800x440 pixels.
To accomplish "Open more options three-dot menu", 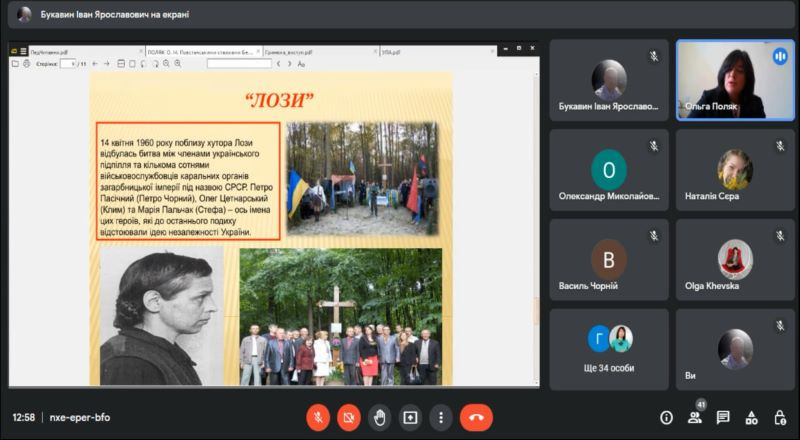I will click(x=441, y=418).
